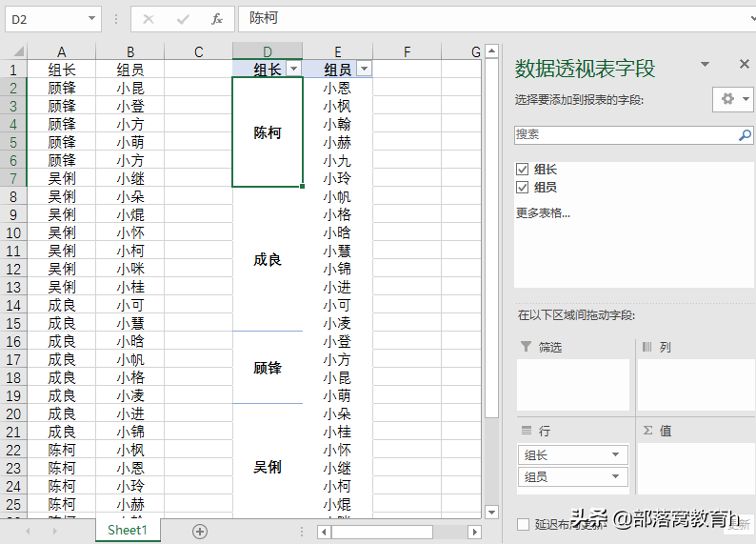Screen dimensions: 756x544
Task: Click the 列 columns drop area
Action: 697,384
